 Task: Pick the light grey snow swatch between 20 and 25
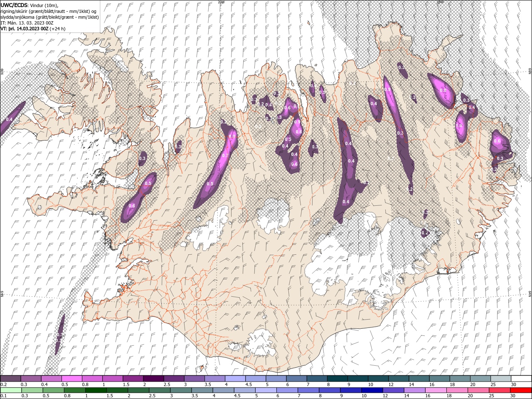[480, 379]
